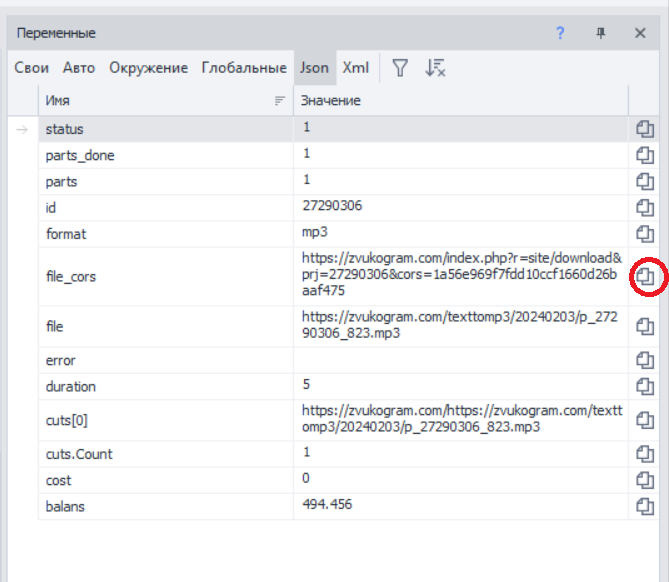Copy the file_cors URL value

coord(646,275)
